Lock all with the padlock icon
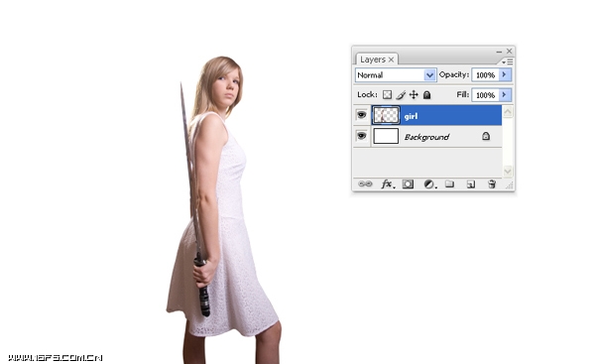The width and height of the screenshot is (595, 364). tap(426, 95)
